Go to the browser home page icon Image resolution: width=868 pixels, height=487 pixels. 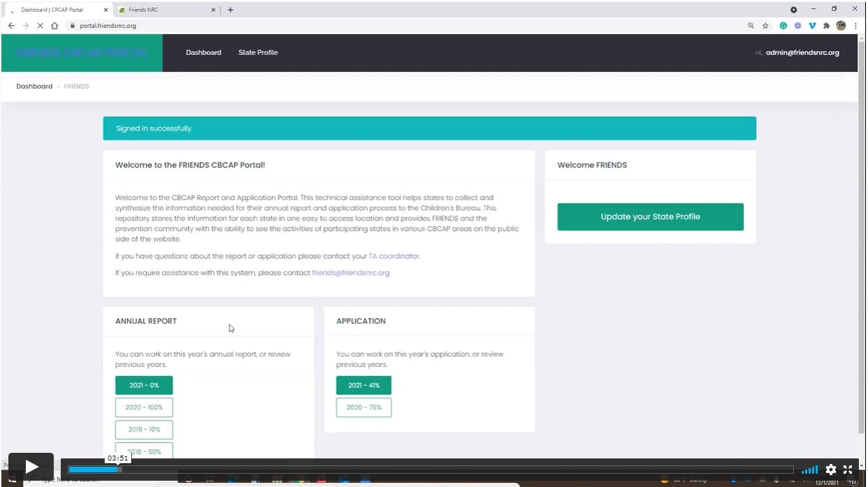click(x=54, y=25)
